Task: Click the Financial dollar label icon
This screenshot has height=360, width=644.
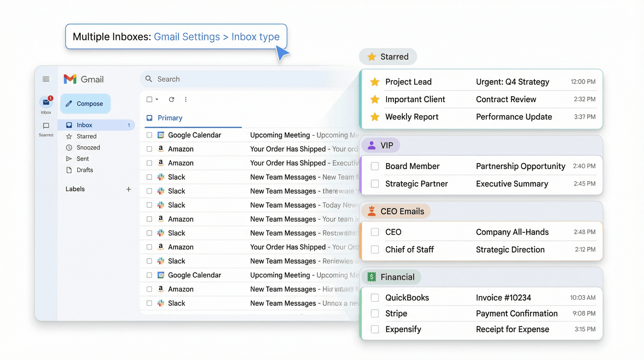Action: tap(372, 277)
